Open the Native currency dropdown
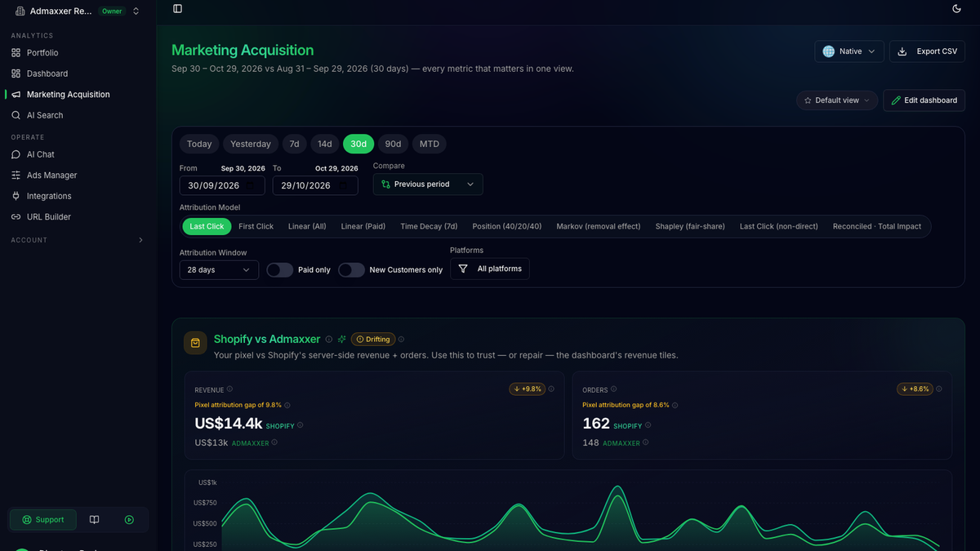 (x=849, y=51)
